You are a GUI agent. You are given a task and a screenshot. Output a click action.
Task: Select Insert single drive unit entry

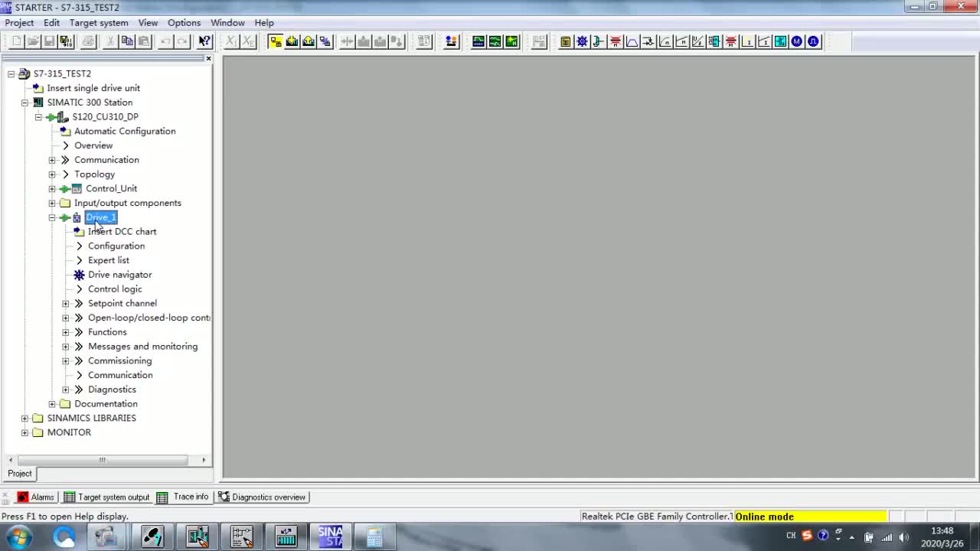coord(93,88)
